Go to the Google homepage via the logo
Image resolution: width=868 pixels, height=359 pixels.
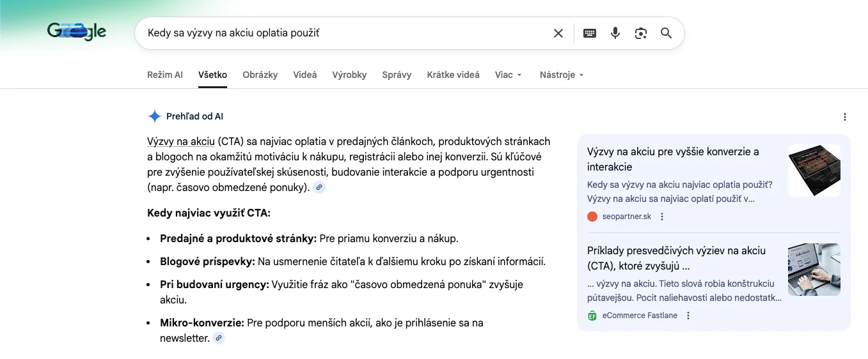(x=77, y=32)
